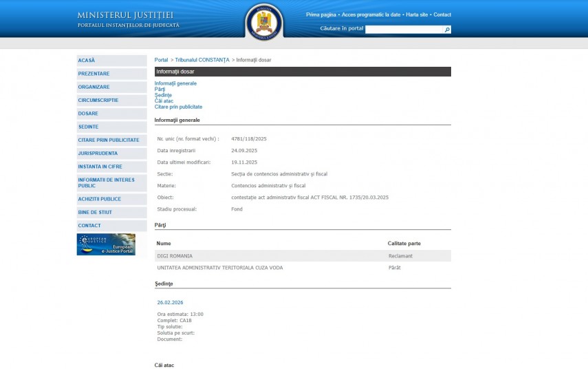Click Tribunalul CONSTANȚA breadcrumb link
This screenshot has height=369, width=588.
[202, 60]
